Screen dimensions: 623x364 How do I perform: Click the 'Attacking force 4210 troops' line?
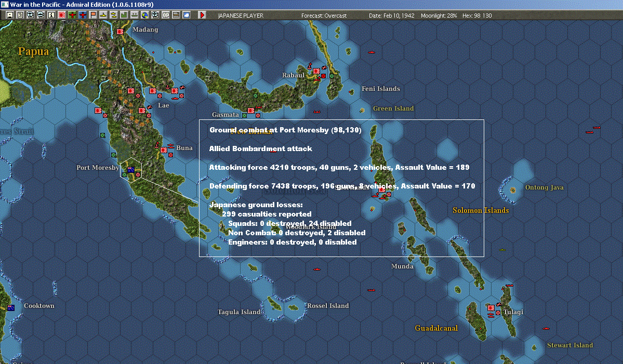[339, 167]
